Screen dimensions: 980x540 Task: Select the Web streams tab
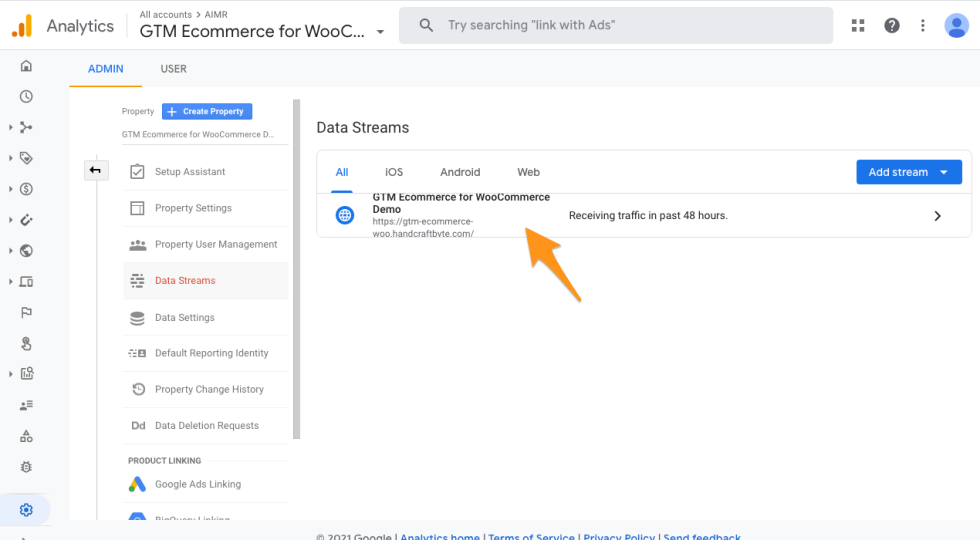click(528, 172)
